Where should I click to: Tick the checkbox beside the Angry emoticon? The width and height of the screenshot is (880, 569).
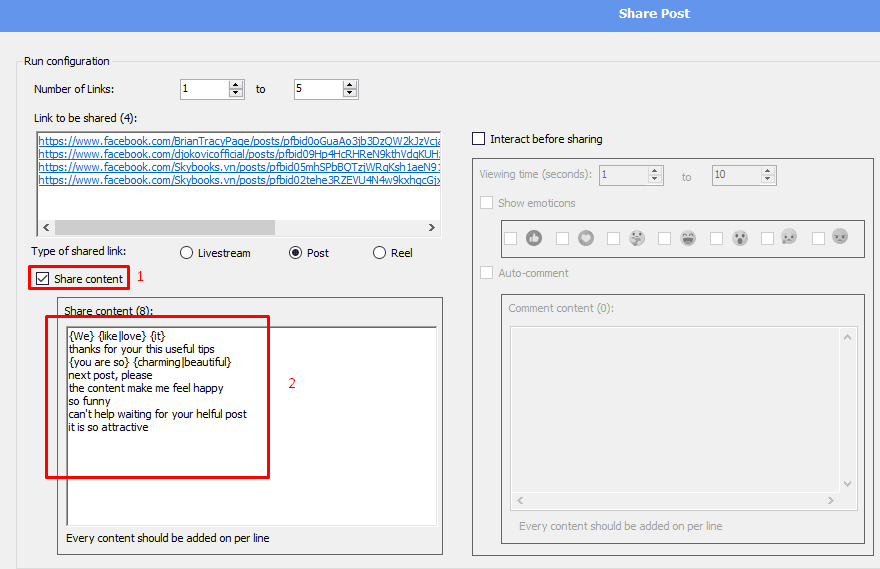(x=818, y=238)
